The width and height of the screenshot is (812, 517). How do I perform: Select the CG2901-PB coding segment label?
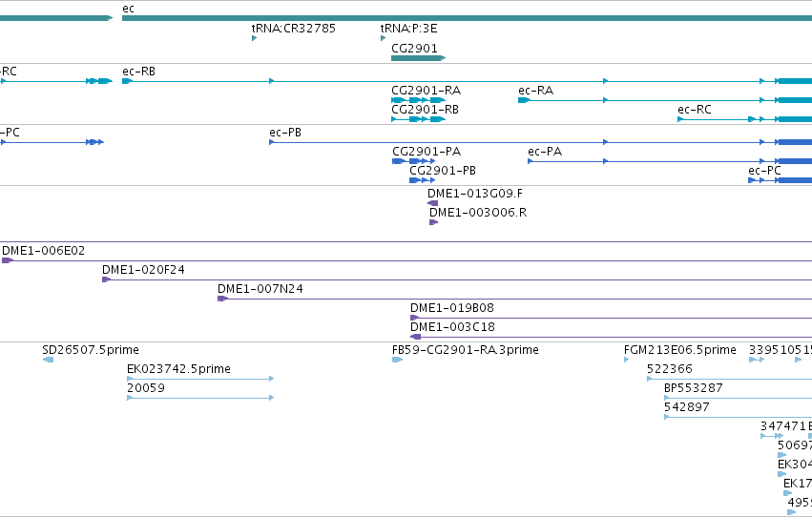click(x=443, y=171)
